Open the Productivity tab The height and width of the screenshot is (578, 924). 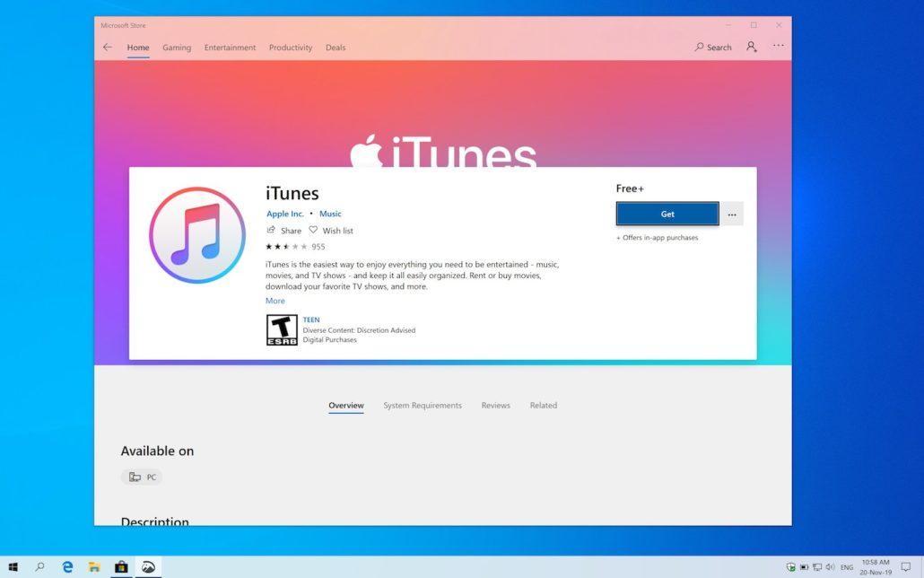(291, 48)
